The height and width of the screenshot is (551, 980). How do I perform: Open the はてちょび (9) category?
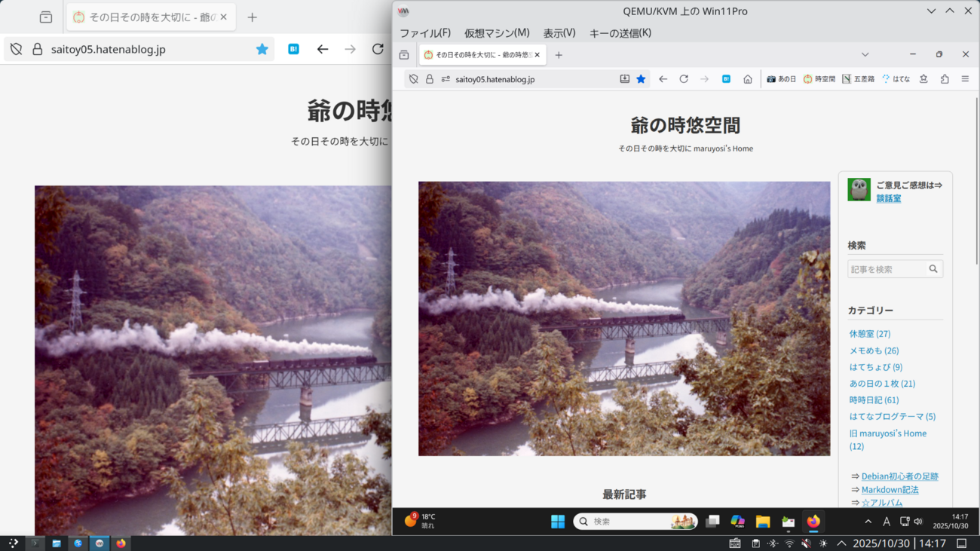point(876,367)
